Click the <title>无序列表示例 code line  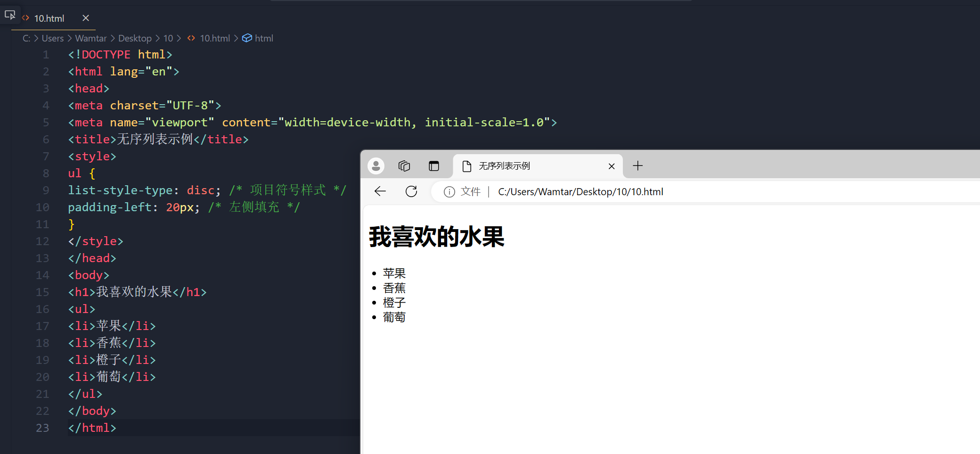coord(158,140)
